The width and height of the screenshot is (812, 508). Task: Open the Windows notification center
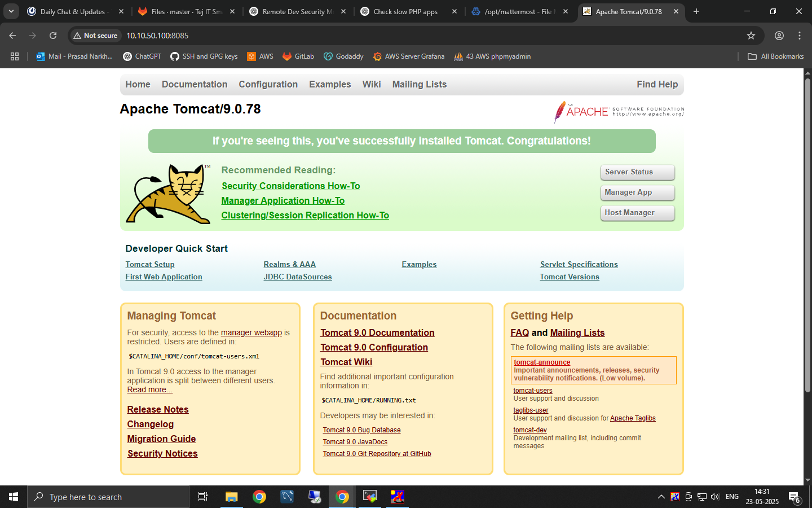[x=795, y=497]
